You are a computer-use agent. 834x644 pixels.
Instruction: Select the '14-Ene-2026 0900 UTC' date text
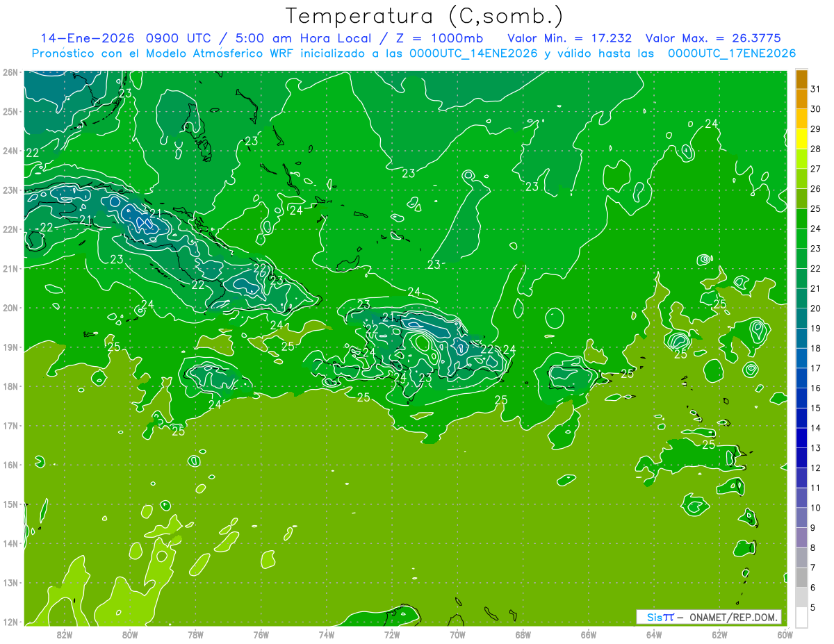[x=126, y=38]
